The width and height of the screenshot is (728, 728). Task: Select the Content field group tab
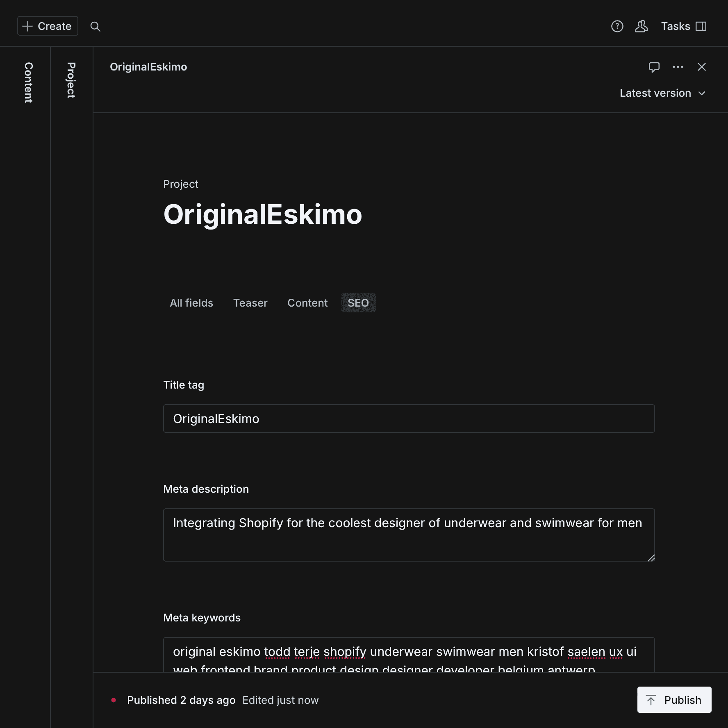point(307,303)
